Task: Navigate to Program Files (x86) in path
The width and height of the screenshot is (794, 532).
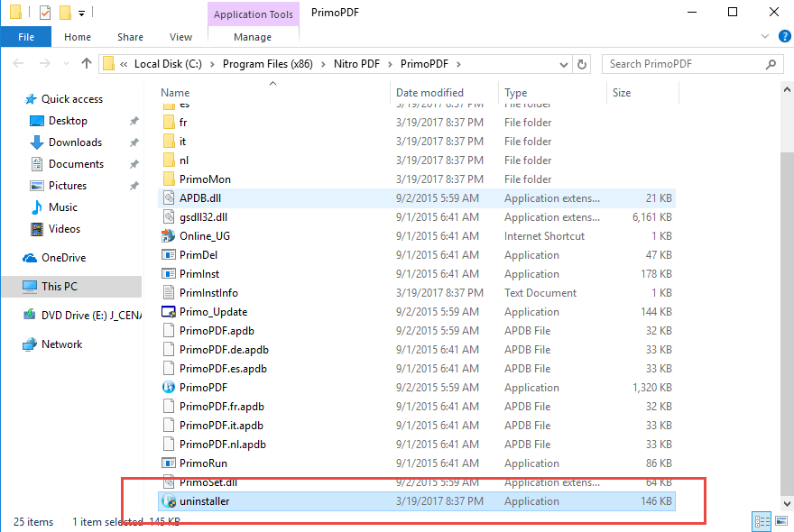Action: tap(267, 64)
